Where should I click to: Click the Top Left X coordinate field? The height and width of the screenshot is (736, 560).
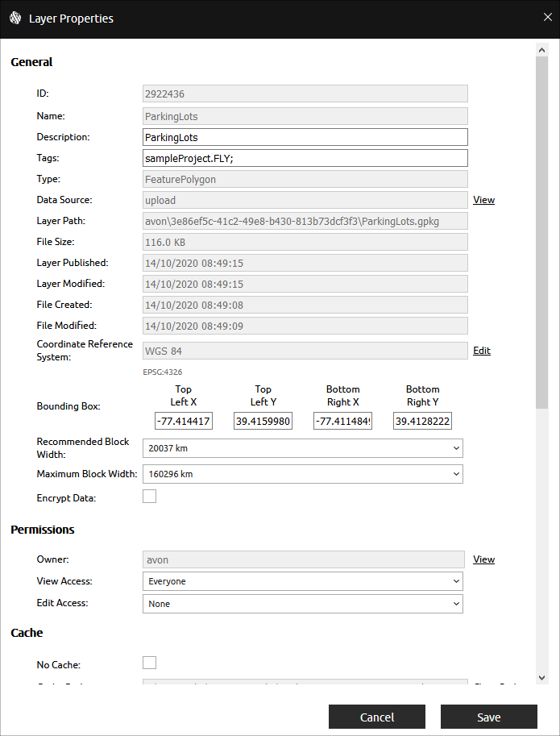[184, 421]
